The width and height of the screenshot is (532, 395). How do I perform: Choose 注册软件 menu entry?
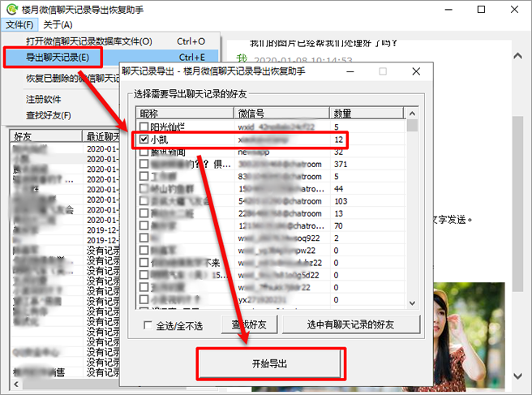pos(44,100)
